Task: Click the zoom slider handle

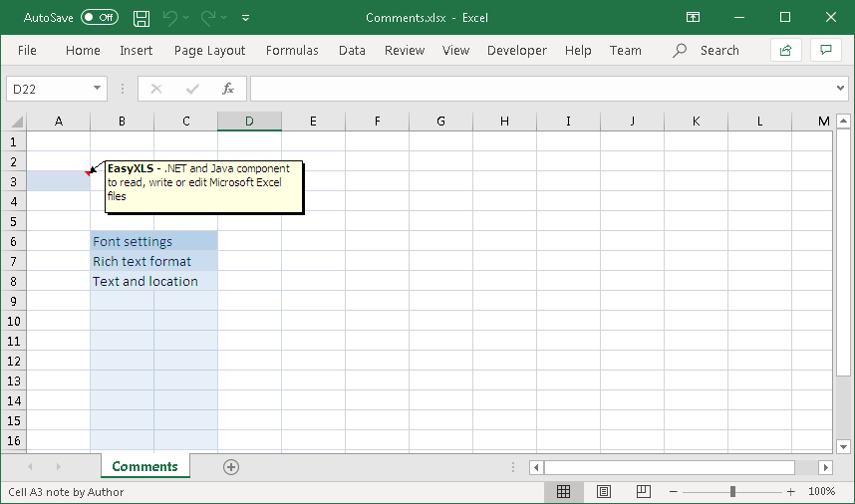Action: [x=732, y=492]
